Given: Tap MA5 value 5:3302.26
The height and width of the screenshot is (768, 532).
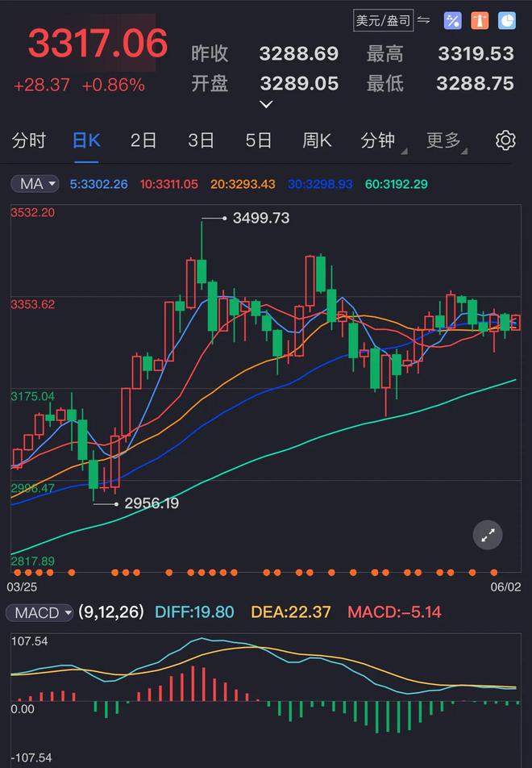Looking at the screenshot, I should [98, 184].
